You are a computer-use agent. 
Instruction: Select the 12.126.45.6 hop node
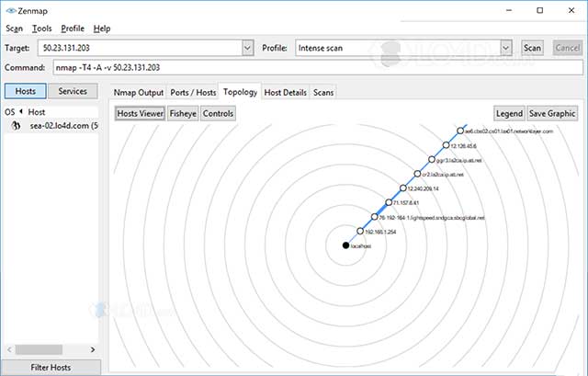pyautogui.click(x=446, y=145)
